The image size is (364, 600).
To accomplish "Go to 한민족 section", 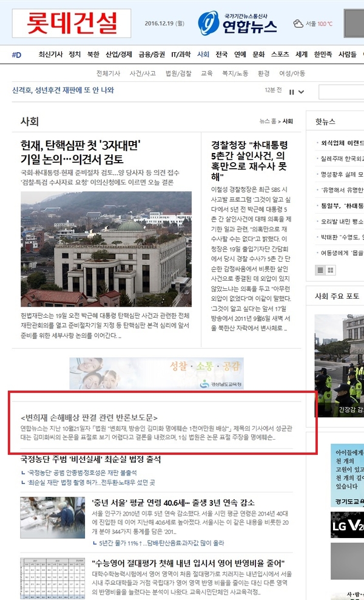I will 323,54.
